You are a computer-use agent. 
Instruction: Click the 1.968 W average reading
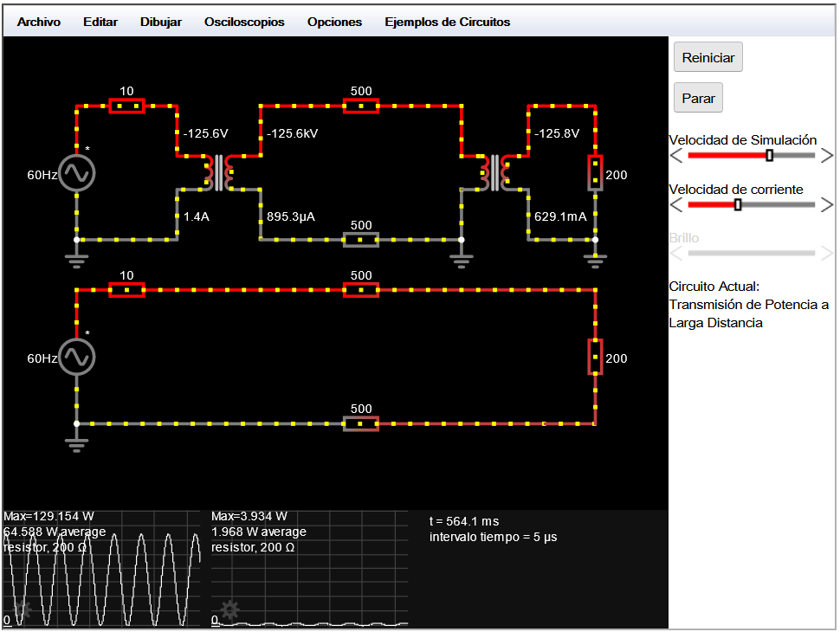[259, 532]
